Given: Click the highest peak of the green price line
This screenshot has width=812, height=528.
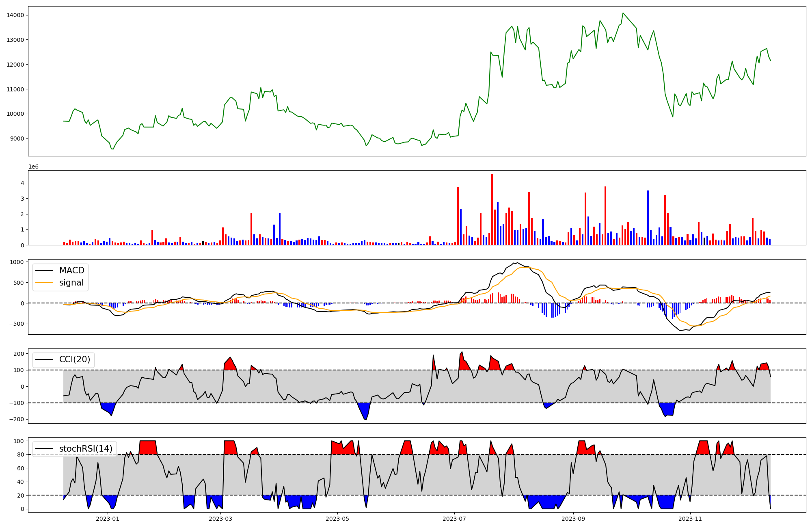Looking at the screenshot, I should coord(623,13).
